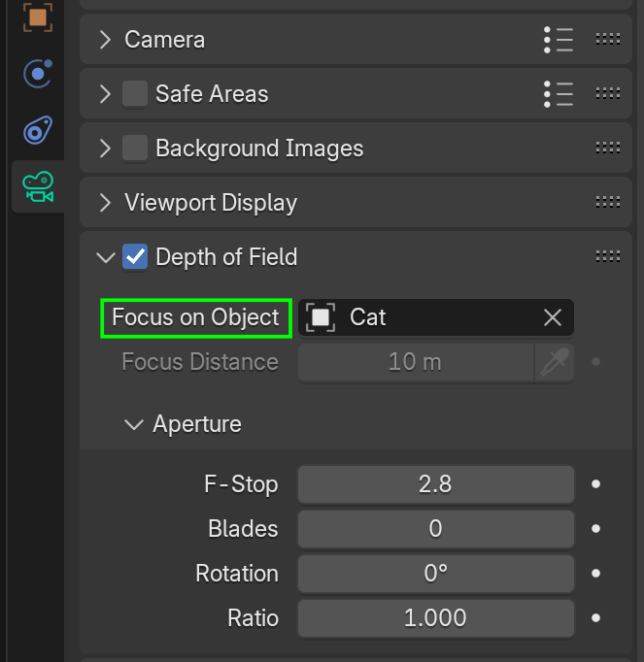Grab Background Images panel drag handle
The image size is (644, 662).
608,148
